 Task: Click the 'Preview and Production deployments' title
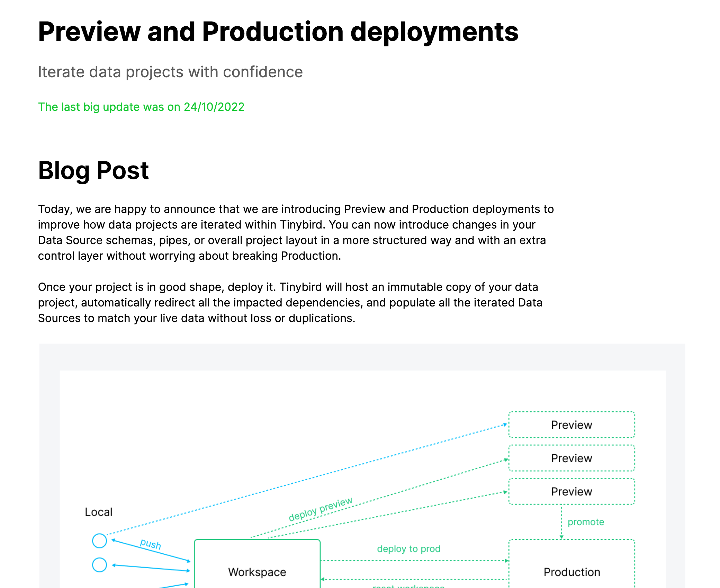click(278, 32)
